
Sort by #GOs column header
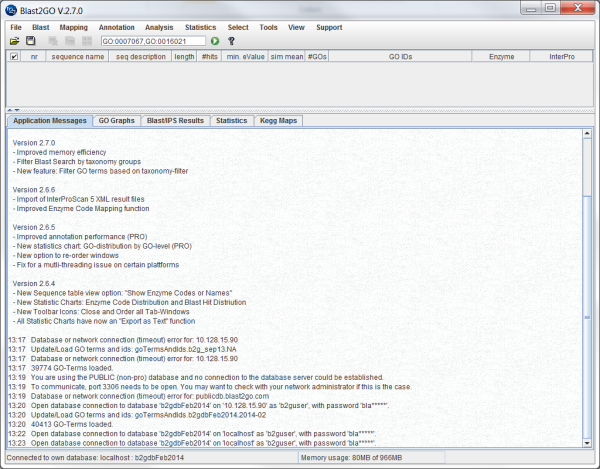(x=317, y=57)
